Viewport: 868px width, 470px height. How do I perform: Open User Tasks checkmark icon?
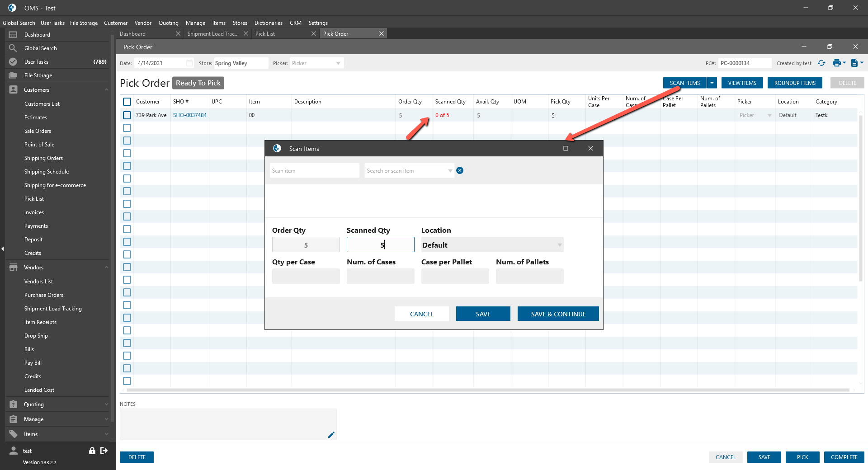coord(13,62)
